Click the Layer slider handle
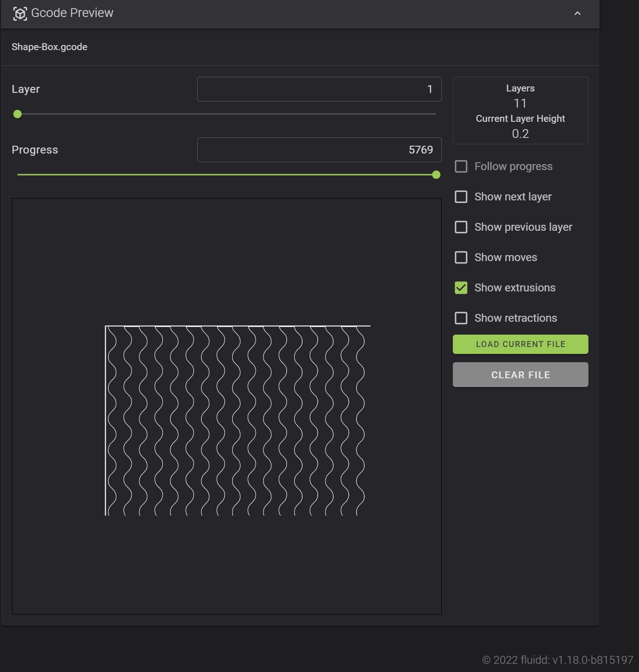639x672 pixels. 17,114
